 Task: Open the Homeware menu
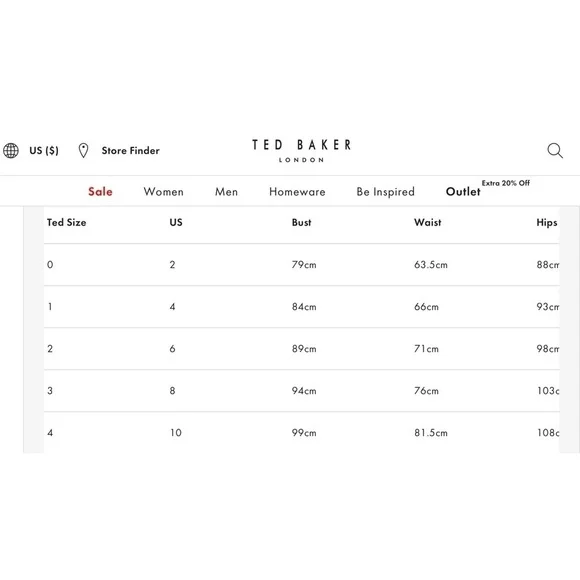click(x=297, y=192)
